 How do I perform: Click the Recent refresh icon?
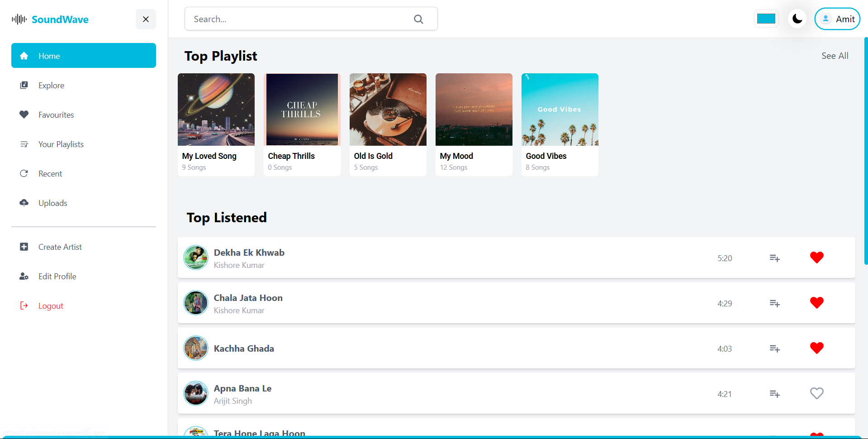[24, 173]
